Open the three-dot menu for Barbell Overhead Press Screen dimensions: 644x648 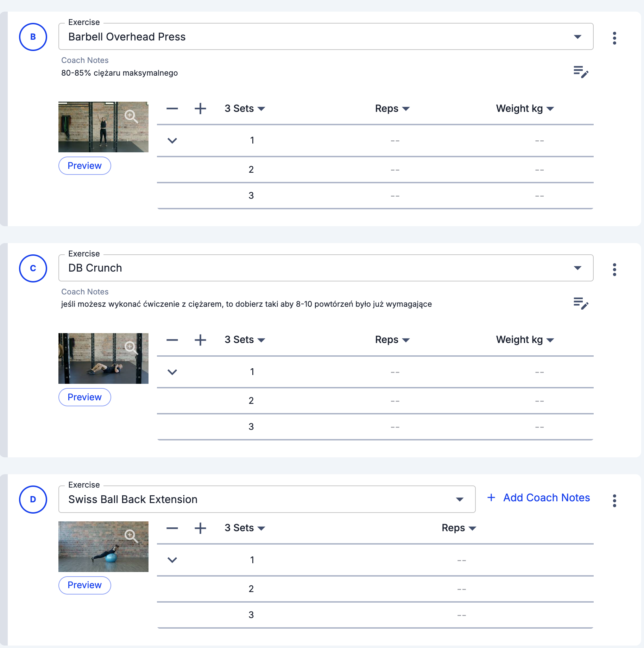point(614,38)
